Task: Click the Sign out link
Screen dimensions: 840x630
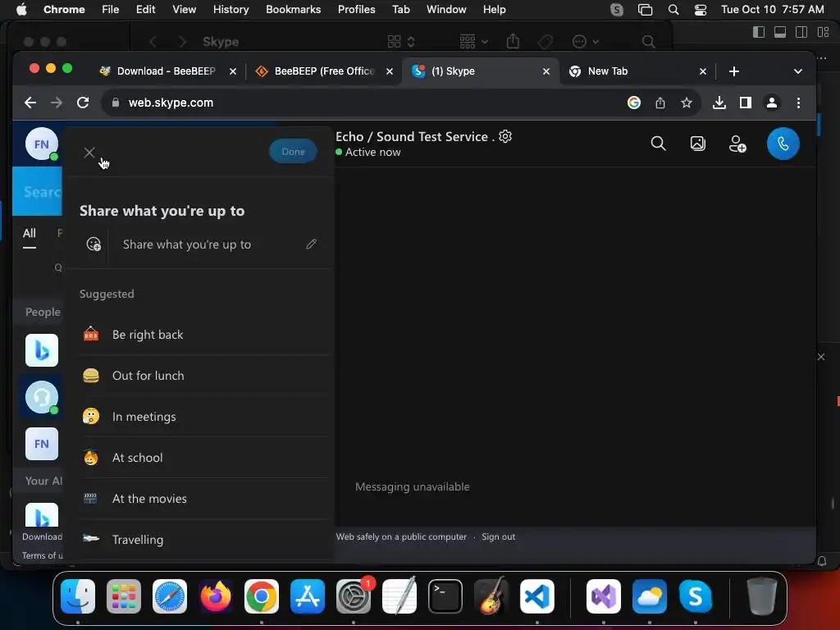Action: pos(498,536)
